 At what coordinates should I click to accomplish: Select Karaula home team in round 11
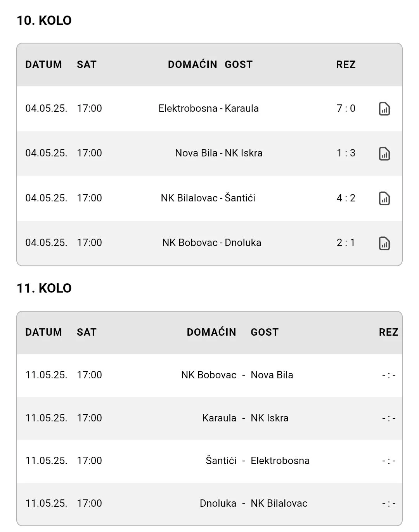pyautogui.click(x=219, y=418)
